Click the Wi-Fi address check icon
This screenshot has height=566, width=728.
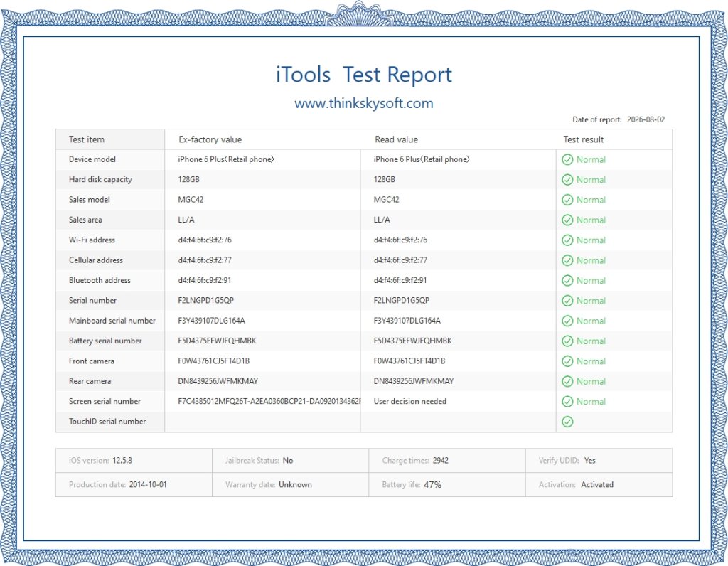pyautogui.click(x=567, y=240)
